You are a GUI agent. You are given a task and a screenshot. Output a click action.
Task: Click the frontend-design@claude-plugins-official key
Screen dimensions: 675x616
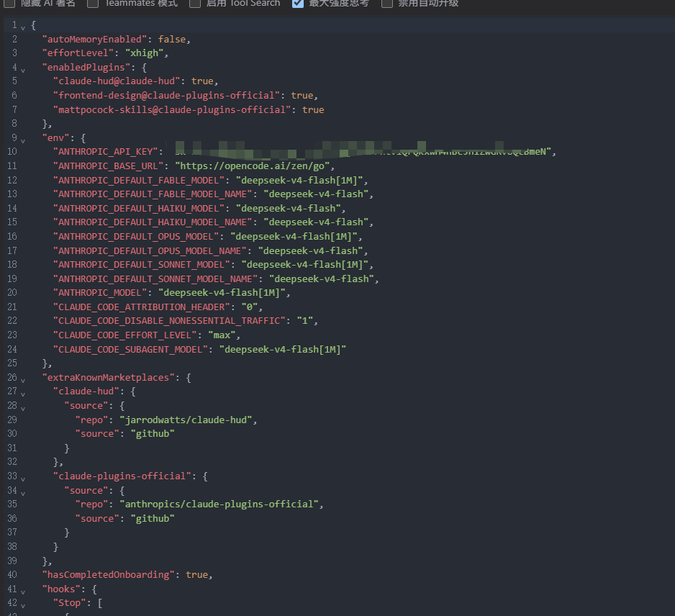pyautogui.click(x=166, y=95)
